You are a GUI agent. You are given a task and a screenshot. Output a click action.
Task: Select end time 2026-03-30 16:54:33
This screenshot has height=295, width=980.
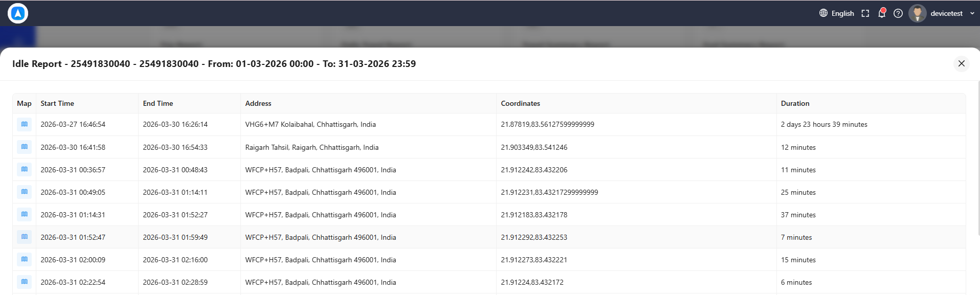[175, 147]
